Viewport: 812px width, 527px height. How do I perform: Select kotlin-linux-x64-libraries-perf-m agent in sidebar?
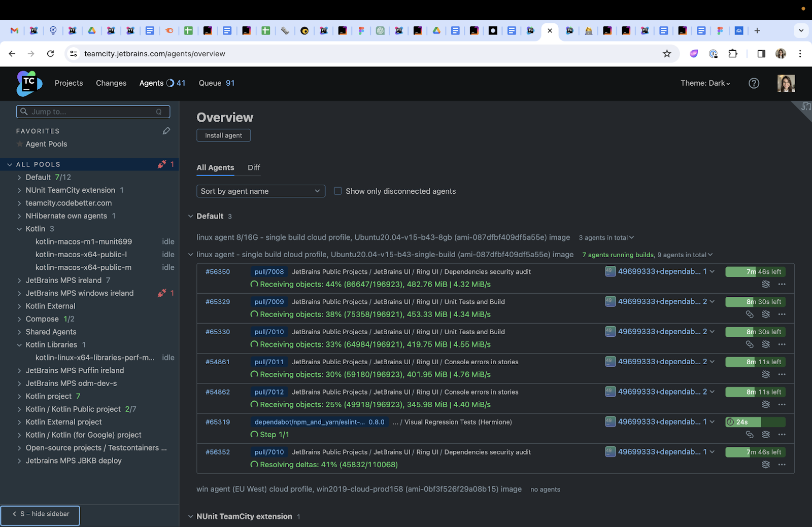click(x=95, y=358)
